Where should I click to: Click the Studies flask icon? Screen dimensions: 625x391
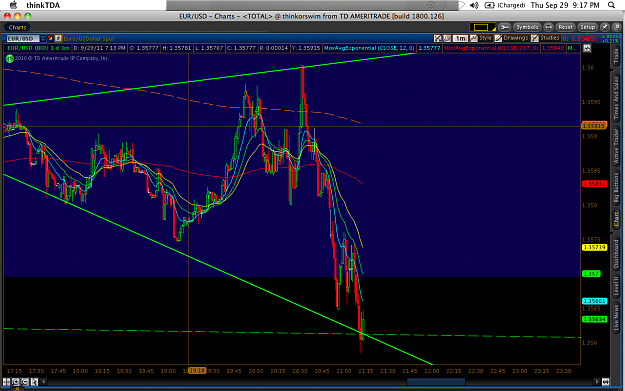[x=535, y=38]
